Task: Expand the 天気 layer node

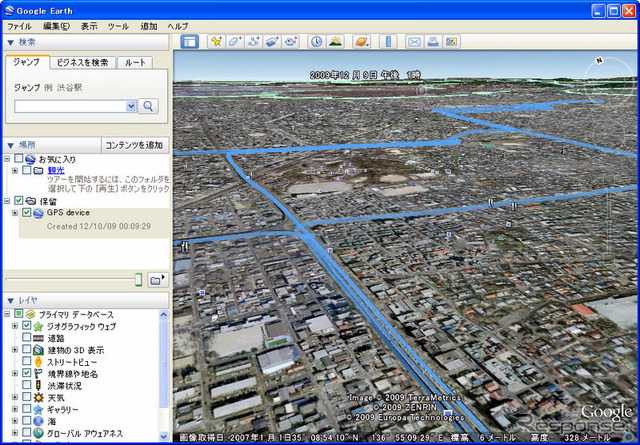Action: (15, 397)
